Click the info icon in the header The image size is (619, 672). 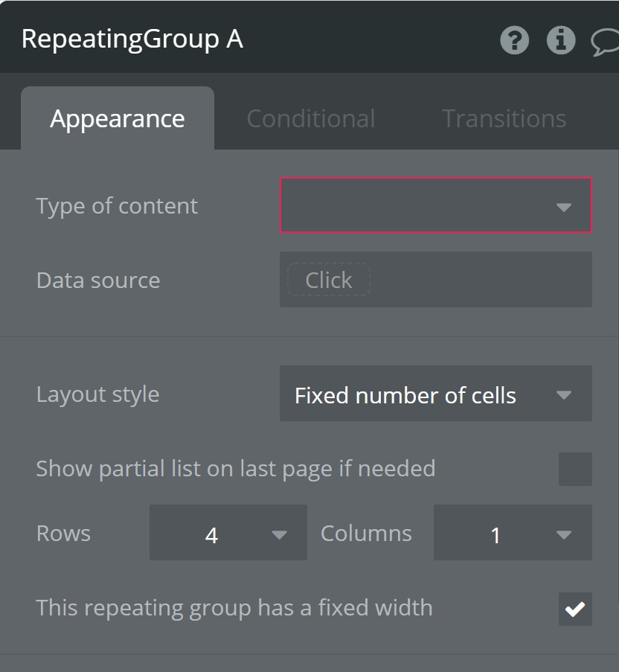[561, 40]
